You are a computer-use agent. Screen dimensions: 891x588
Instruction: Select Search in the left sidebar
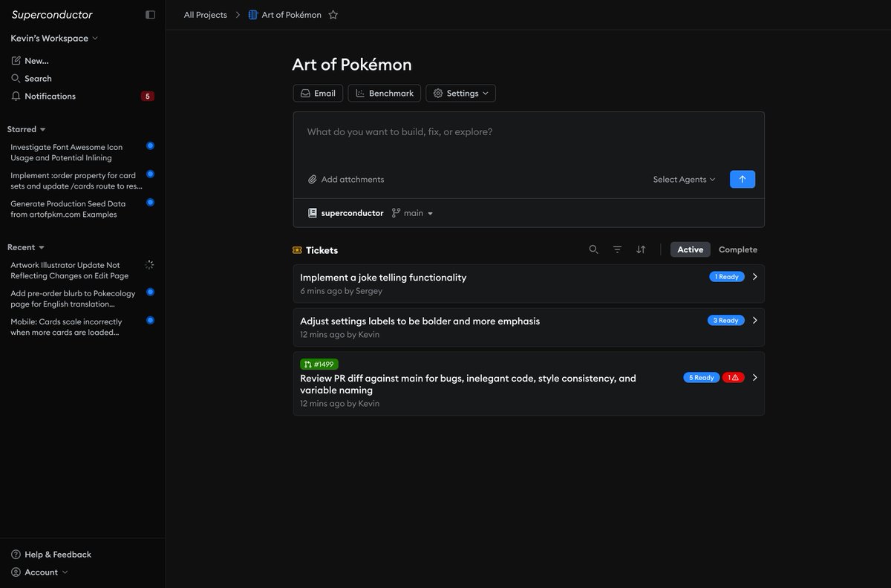(x=33, y=78)
